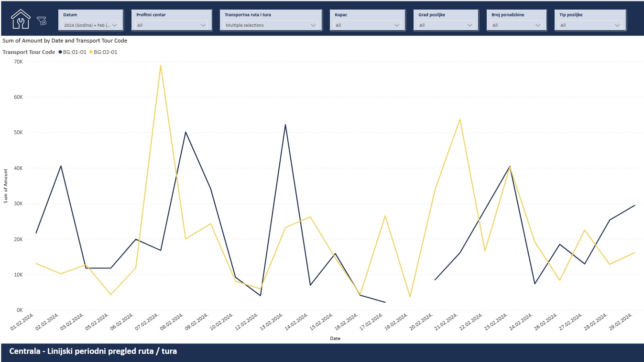Open the Datum slicer dropdown
Viewport: 644px width, 362px height.
click(x=90, y=25)
